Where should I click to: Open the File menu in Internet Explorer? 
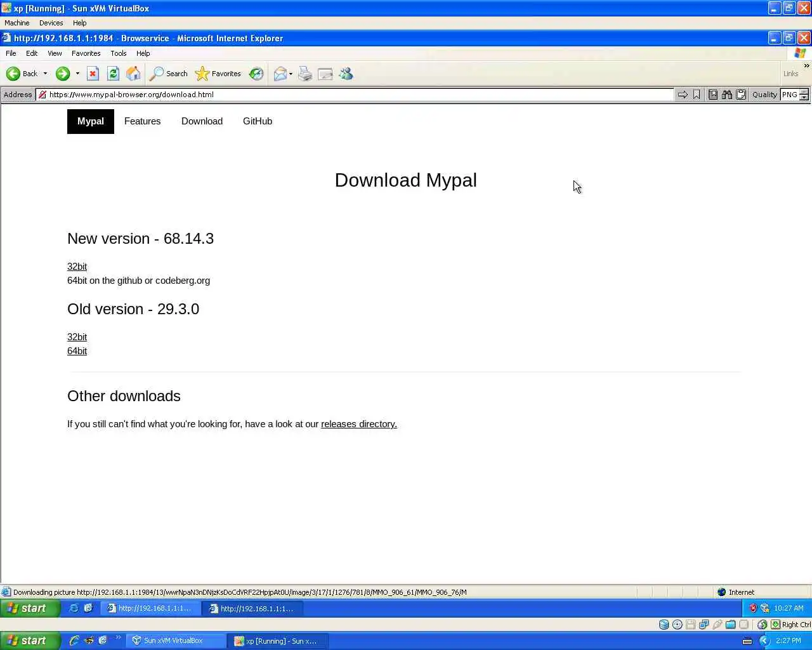point(11,53)
